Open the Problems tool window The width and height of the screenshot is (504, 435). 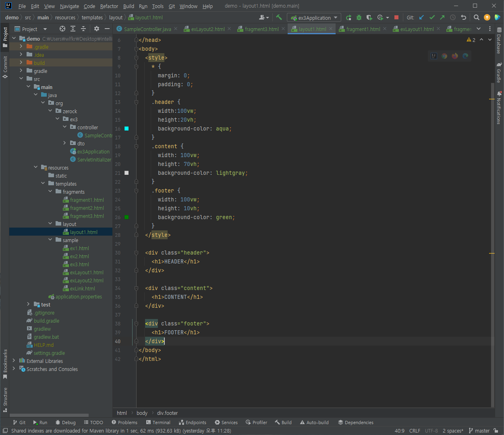124,423
